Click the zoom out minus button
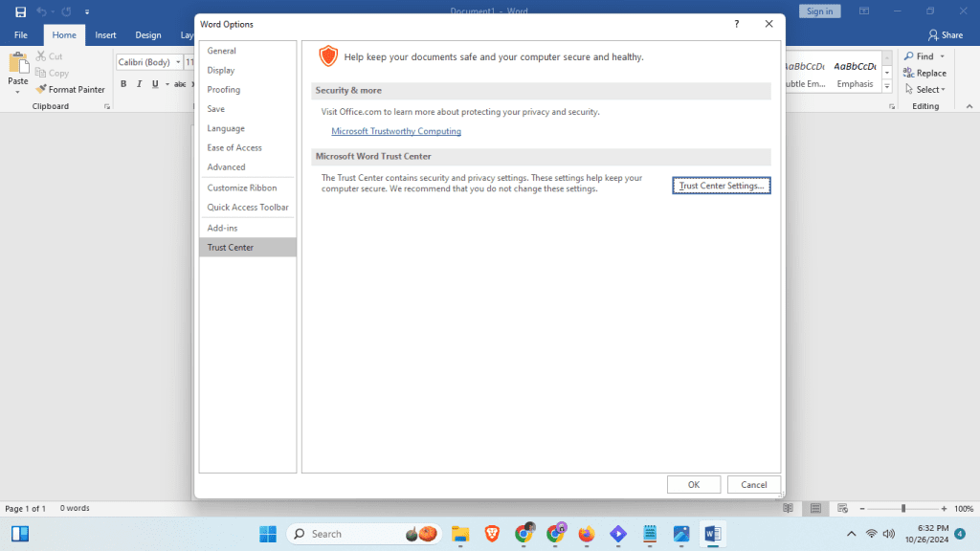980x551 pixels. tap(862, 509)
